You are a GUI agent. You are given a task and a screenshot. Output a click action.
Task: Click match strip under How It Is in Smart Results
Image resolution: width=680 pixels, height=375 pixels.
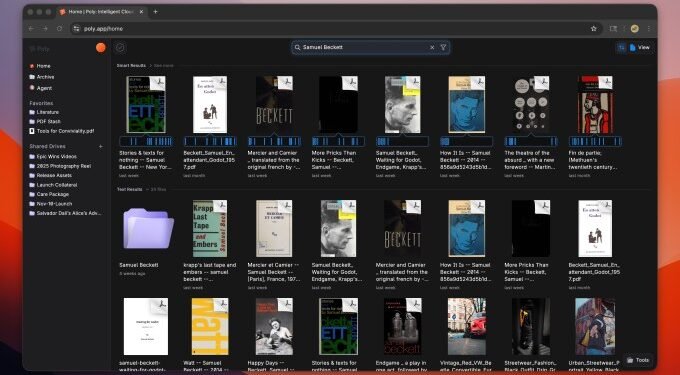click(467, 141)
